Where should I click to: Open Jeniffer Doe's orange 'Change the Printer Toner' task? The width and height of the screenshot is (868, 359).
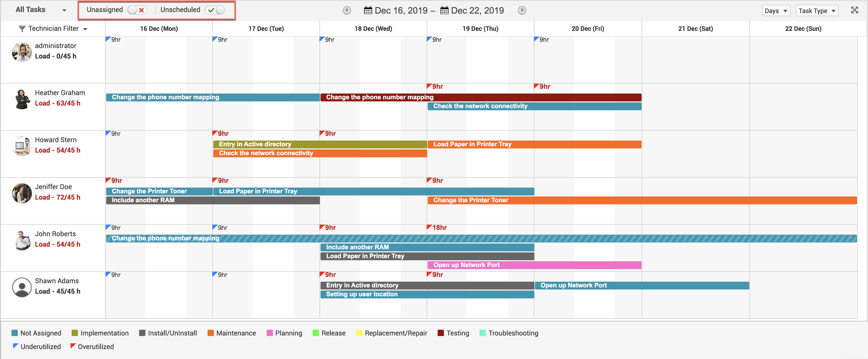(x=642, y=200)
